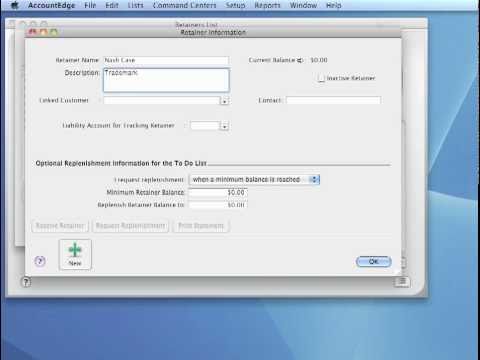The width and height of the screenshot is (480, 360).
Task: Click into the Retainer Name field
Action: tap(166, 60)
